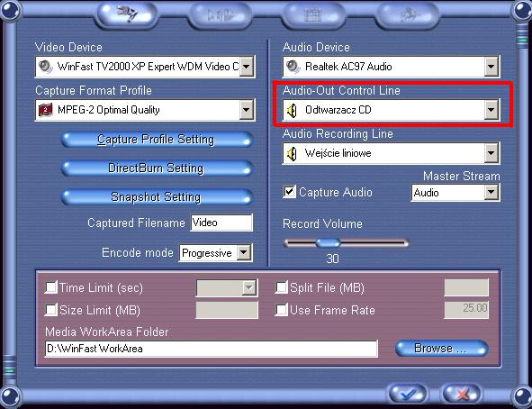
Task: Open the Audio Device dropdown
Action: pyautogui.click(x=491, y=66)
